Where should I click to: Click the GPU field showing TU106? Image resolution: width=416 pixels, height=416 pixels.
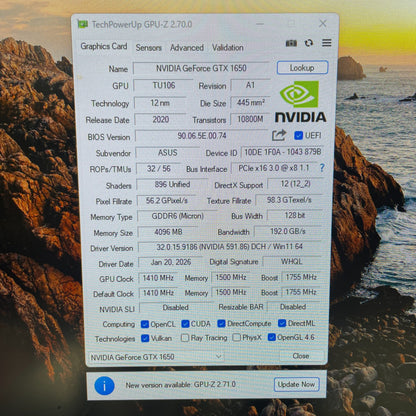(163, 85)
